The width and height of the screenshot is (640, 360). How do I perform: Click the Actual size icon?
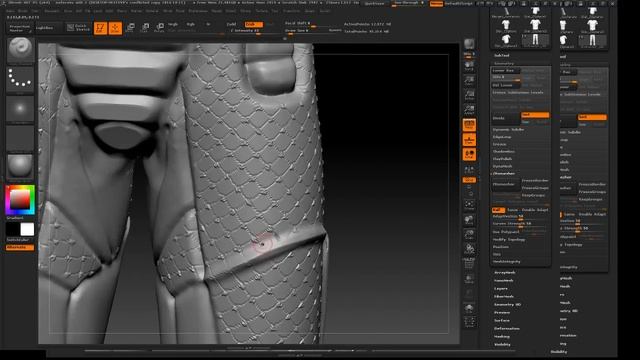469,95
